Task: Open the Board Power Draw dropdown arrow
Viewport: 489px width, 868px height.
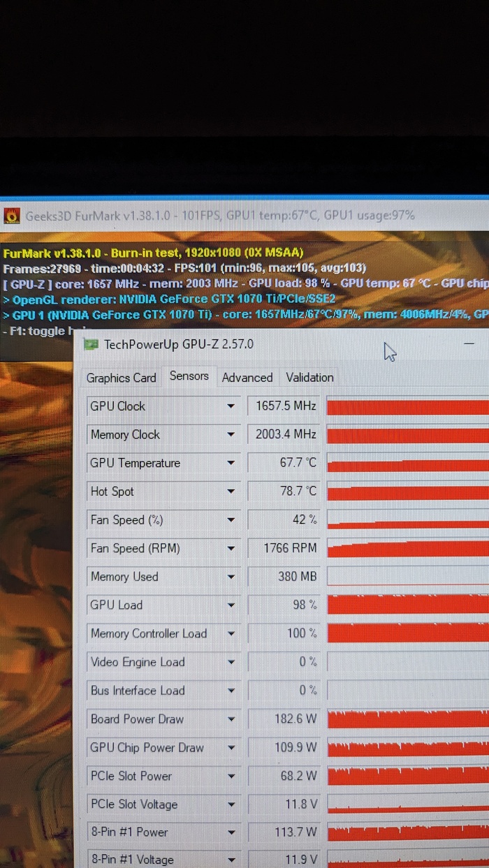Action: tap(231, 719)
